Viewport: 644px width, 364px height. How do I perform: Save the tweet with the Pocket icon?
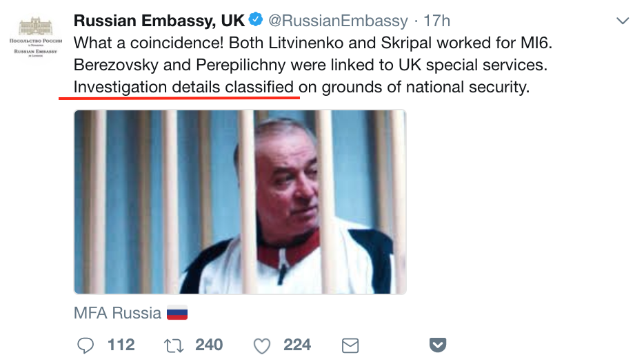click(438, 344)
